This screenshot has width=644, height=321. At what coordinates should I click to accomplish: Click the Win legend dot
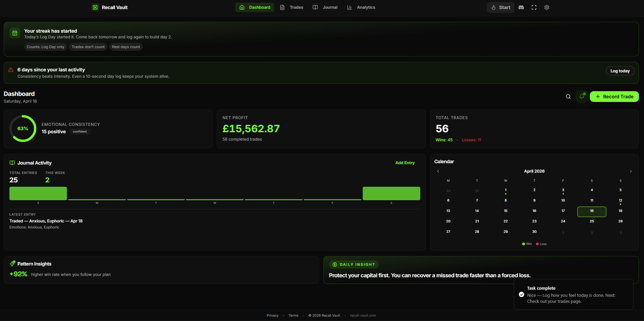[524, 244]
